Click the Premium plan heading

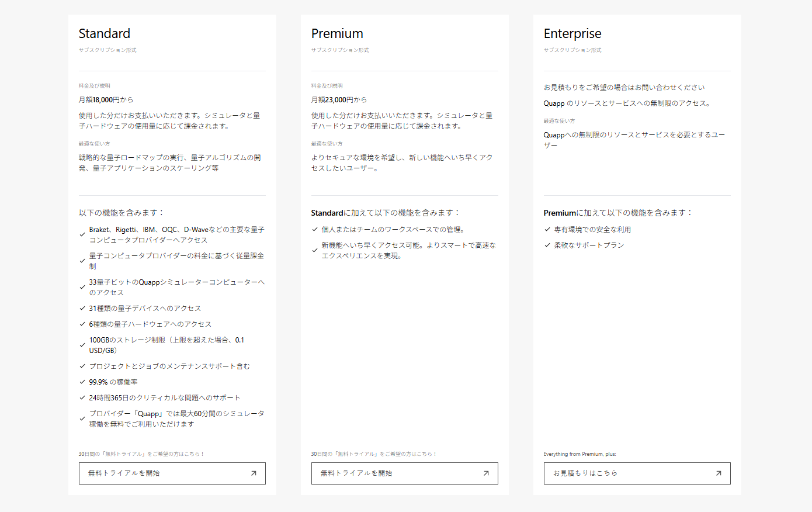(337, 33)
